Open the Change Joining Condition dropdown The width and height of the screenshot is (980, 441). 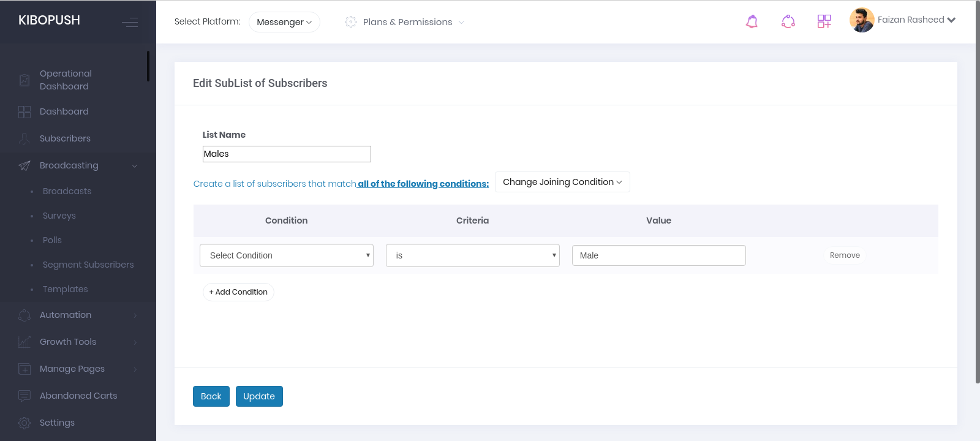(x=562, y=182)
